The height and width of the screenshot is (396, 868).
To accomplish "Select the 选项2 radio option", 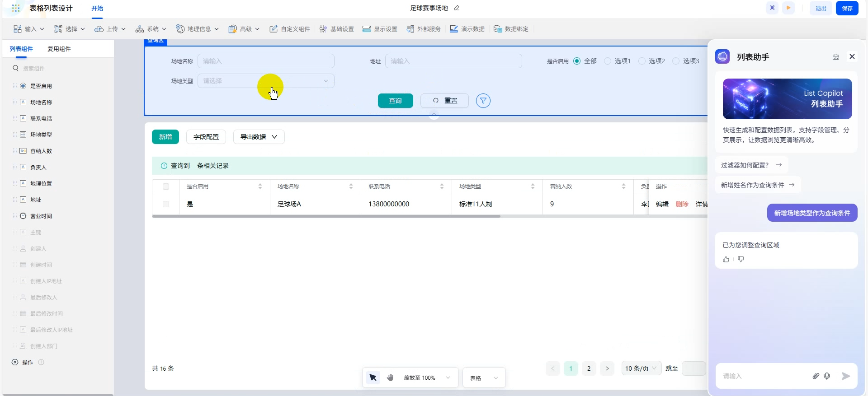I will [642, 61].
